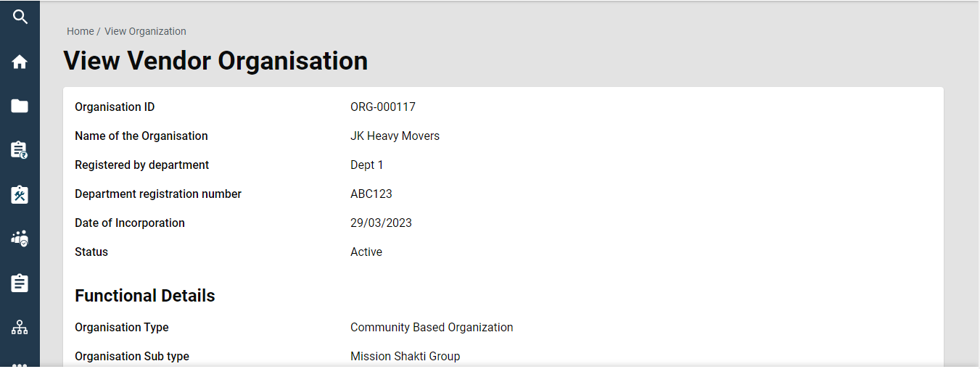Click the Home breadcrumb link
The image size is (980, 369).
coord(80,31)
